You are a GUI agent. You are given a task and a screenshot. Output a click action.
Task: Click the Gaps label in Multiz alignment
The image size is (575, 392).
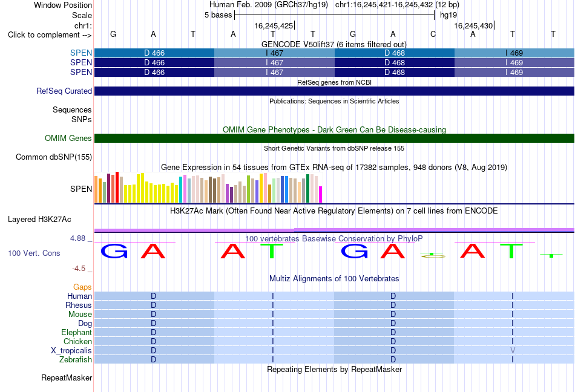click(82, 287)
